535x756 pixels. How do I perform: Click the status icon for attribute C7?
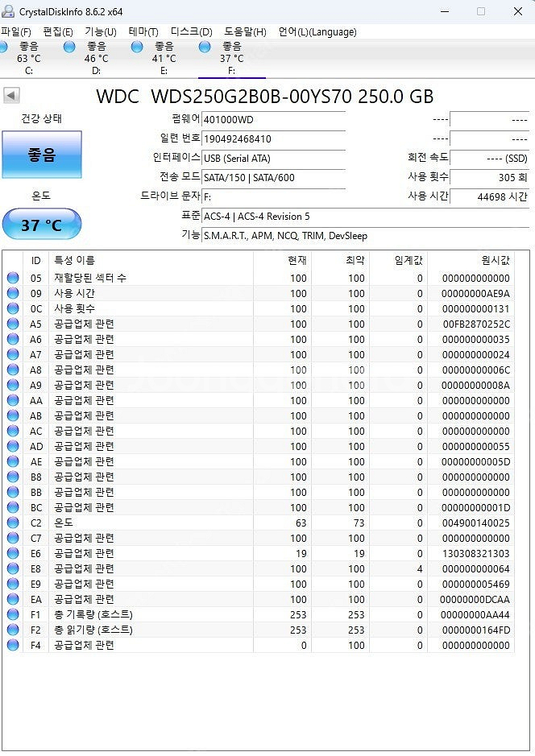[13, 538]
